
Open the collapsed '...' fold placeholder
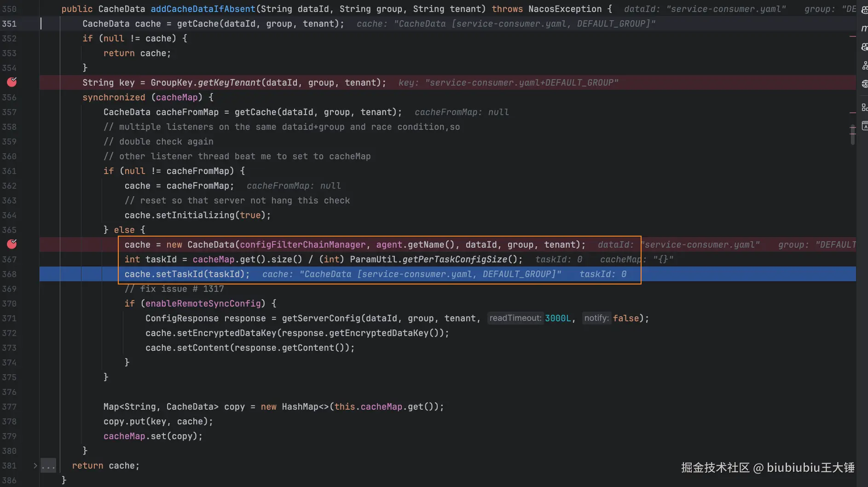(x=48, y=466)
